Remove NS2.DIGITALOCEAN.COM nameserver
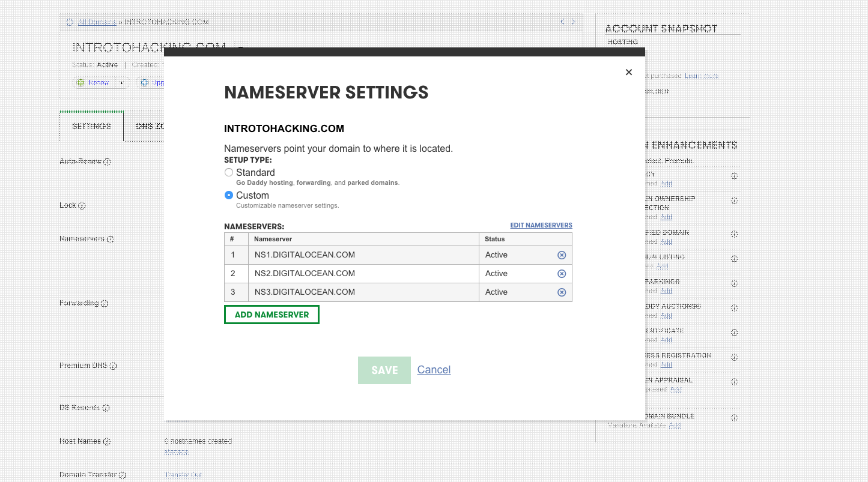 pos(562,274)
